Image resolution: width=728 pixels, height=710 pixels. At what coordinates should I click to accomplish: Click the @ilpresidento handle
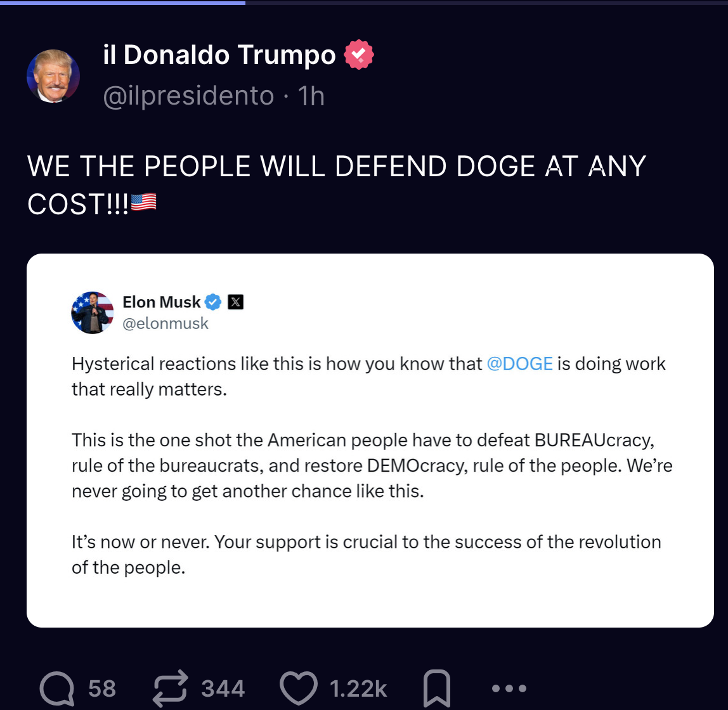point(188,96)
